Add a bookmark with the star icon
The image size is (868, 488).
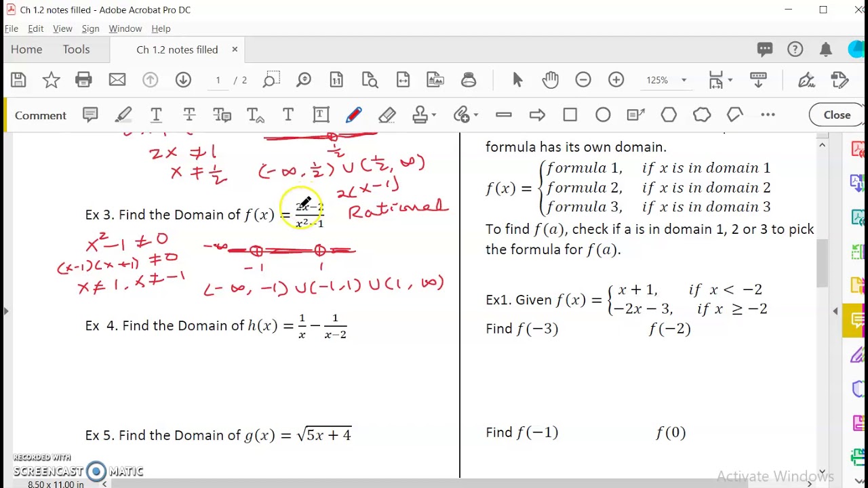(51, 80)
